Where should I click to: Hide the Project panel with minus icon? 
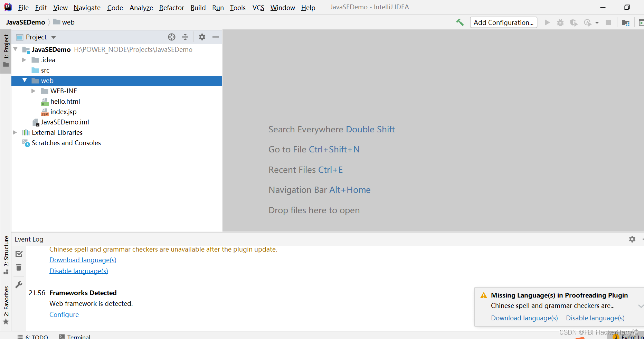click(x=216, y=37)
